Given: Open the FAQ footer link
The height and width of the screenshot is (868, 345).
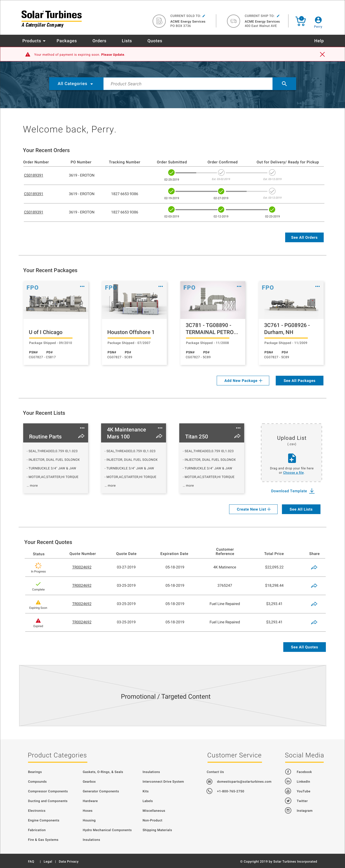Looking at the screenshot, I should [x=31, y=862].
